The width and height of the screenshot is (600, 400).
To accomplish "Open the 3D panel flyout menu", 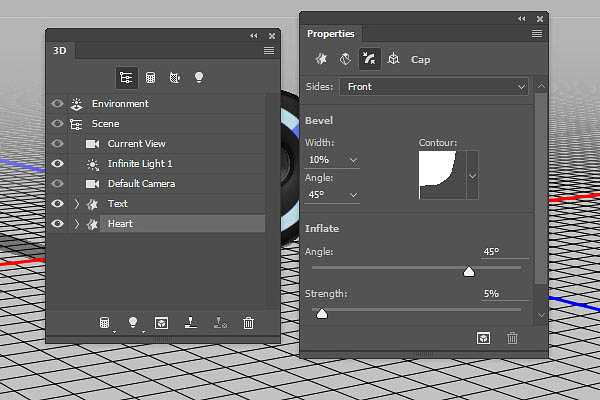I will 268,50.
